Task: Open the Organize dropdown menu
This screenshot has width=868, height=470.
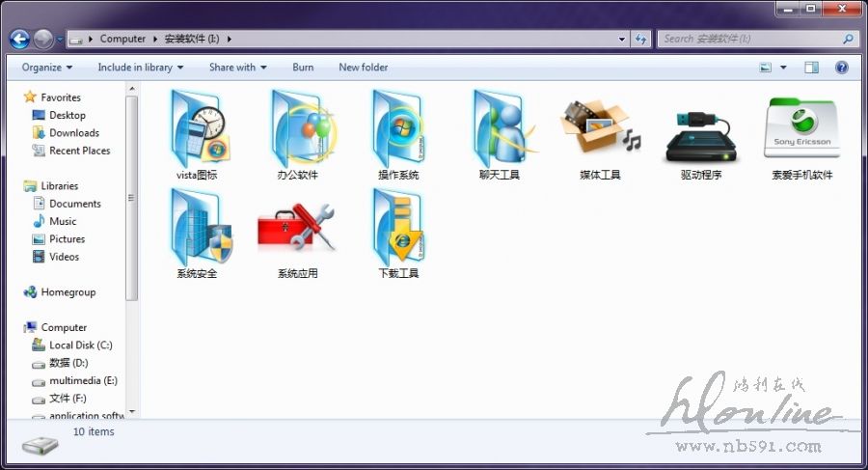Action: click(47, 68)
